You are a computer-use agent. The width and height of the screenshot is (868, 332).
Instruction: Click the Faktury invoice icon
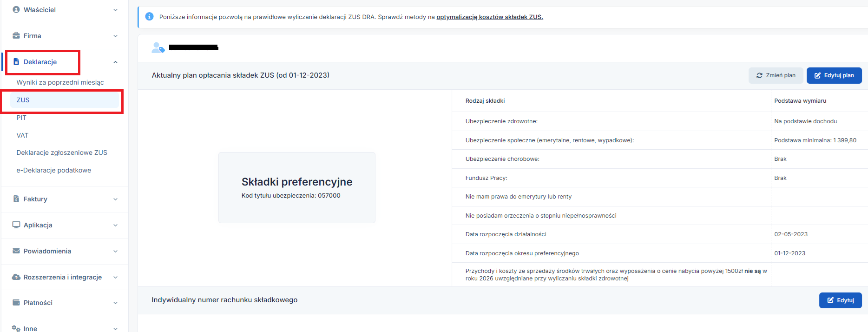click(16, 199)
